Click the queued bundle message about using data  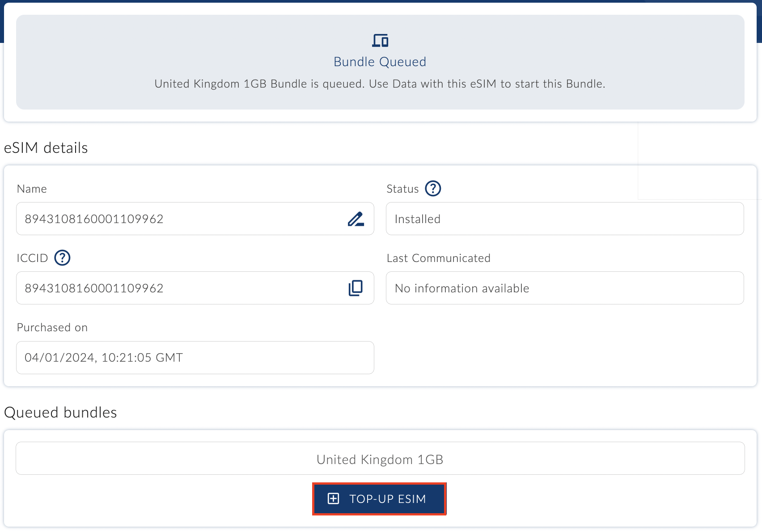point(380,84)
